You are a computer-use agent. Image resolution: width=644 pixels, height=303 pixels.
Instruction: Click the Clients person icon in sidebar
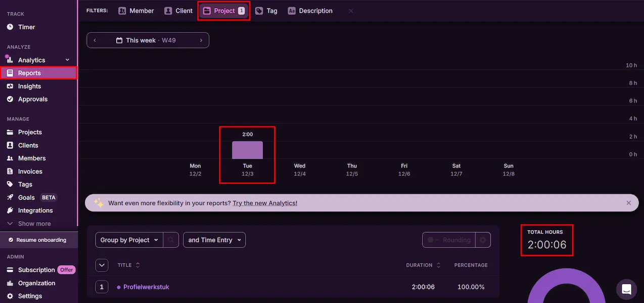click(x=10, y=145)
